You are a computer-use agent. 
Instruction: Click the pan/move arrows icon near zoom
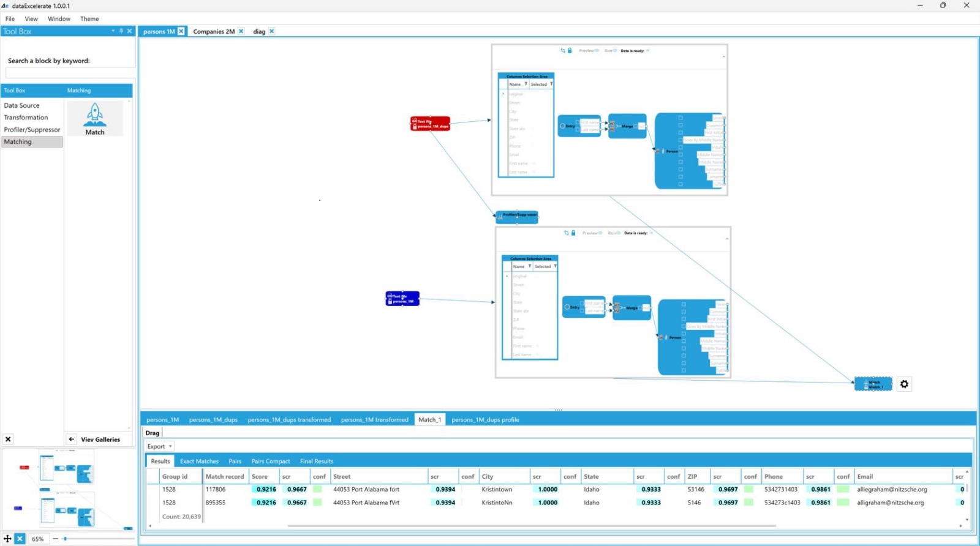coord(7,539)
